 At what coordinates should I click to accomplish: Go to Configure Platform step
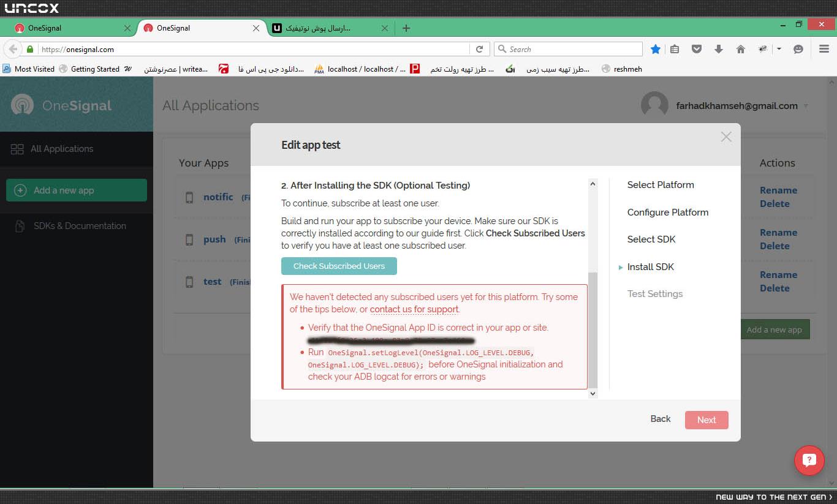[x=668, y=213]
